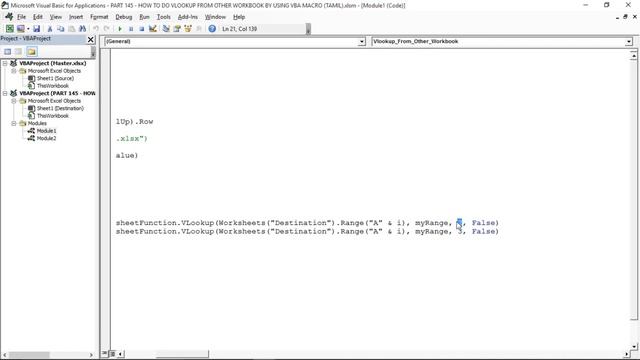The width and height of the screenshot is (640, 360).
Task: Switch to Procedure View button
Action: pos(105,353)
